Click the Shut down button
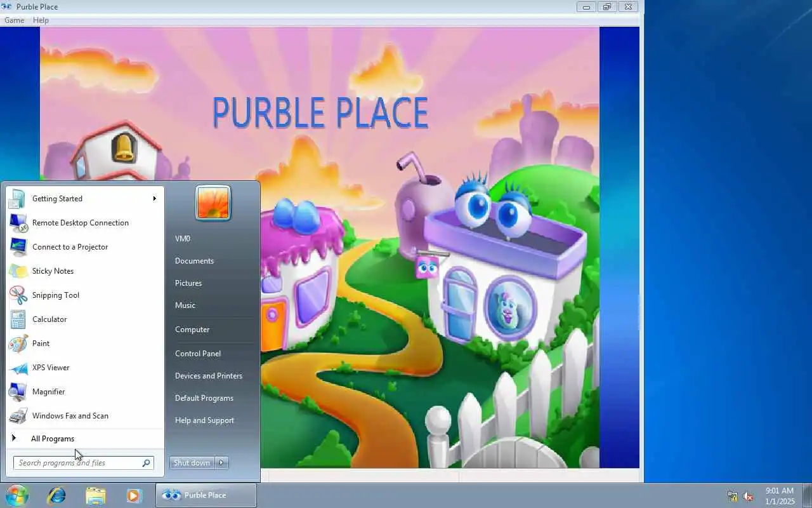 coord(192,463)
